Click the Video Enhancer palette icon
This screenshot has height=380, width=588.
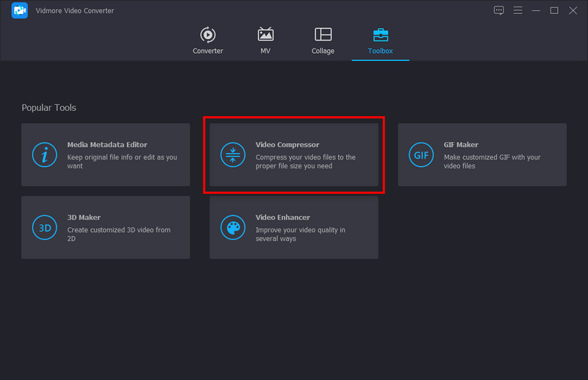point(233,228)
